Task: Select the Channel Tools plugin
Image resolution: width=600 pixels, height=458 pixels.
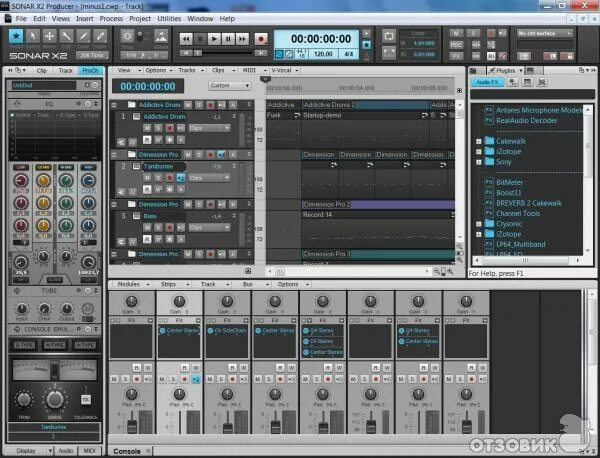Action: 518,214
